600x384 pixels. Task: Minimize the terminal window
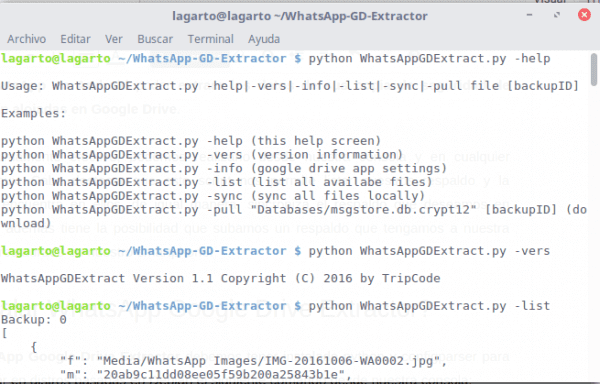pos(530,15)
